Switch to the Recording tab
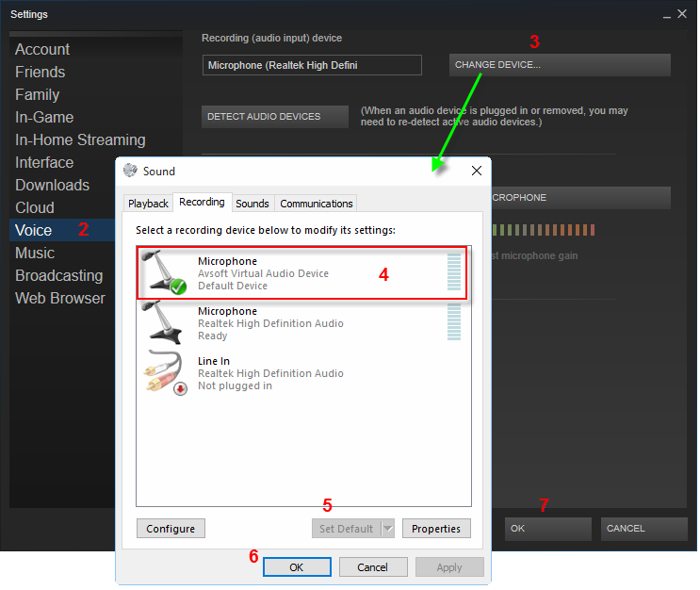700x590 pixels. click(202, 202)
